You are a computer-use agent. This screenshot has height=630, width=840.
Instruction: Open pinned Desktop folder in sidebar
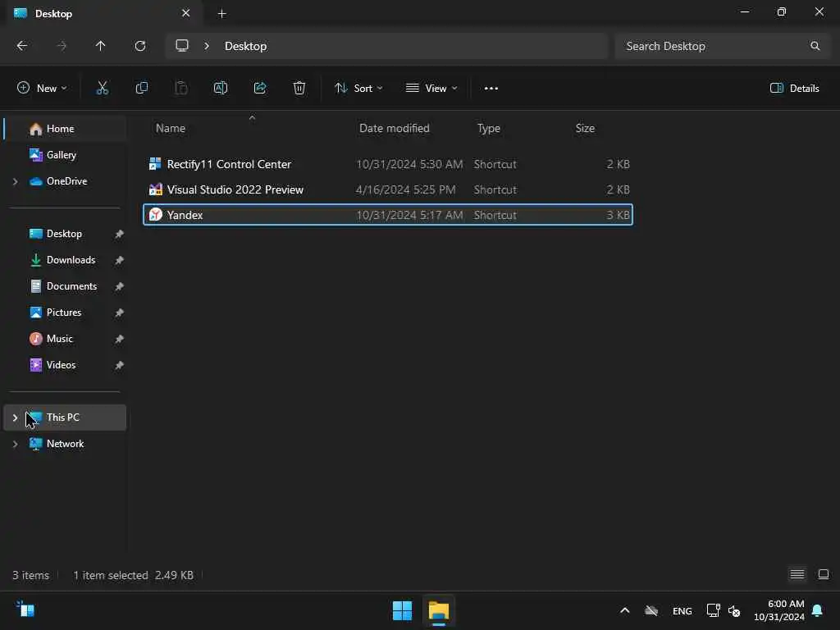pos(66,234)
